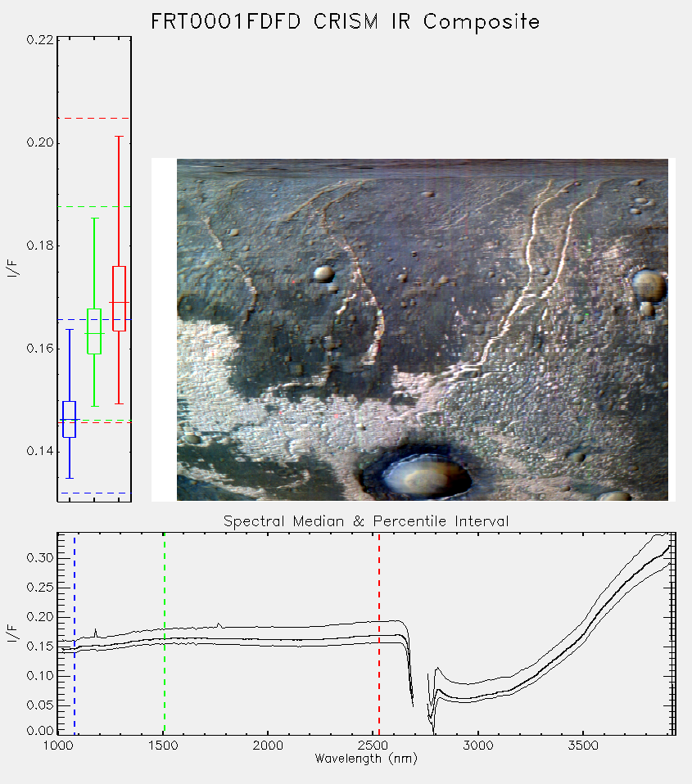Click the red dashed marker near 2500 nm

(379, 633)
